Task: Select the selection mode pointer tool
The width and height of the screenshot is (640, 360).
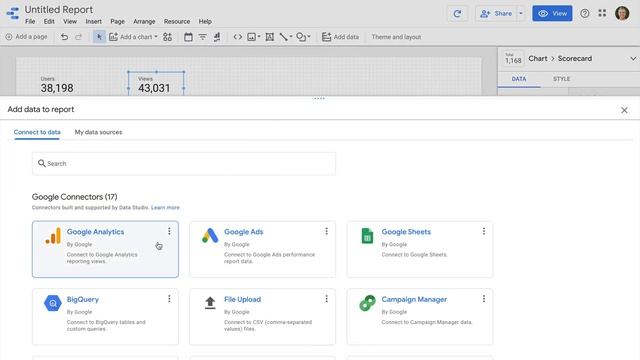Action: tap(99, 37)
